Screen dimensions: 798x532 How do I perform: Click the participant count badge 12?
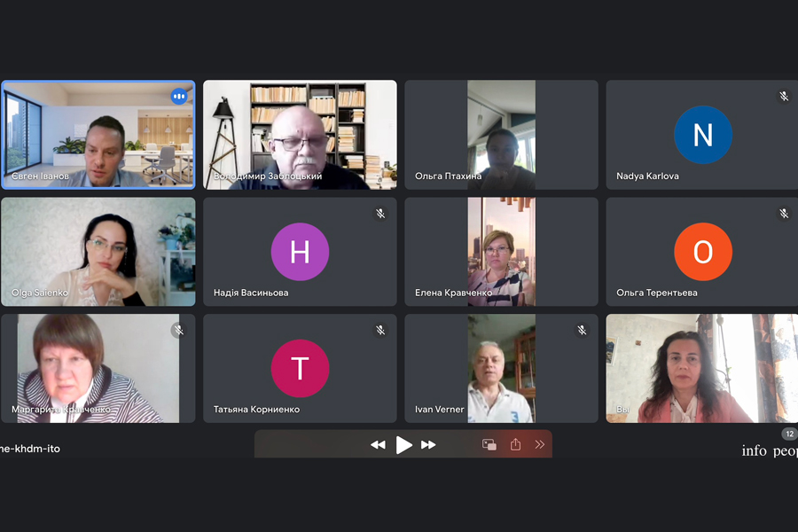coord(789,434)
